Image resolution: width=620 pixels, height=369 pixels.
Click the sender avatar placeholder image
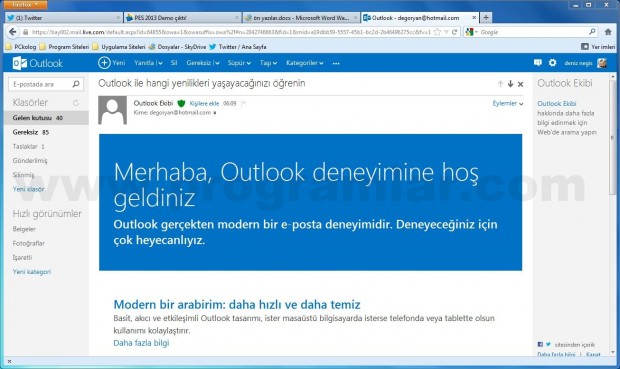(x=113, y=110)
